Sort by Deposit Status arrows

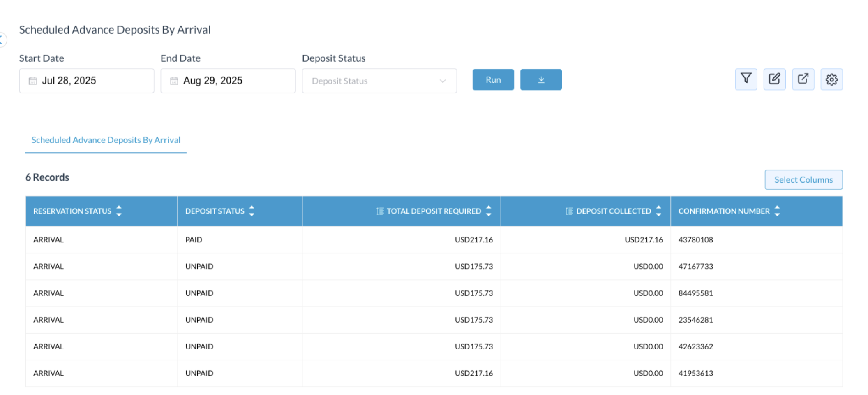tap(252, 211)
